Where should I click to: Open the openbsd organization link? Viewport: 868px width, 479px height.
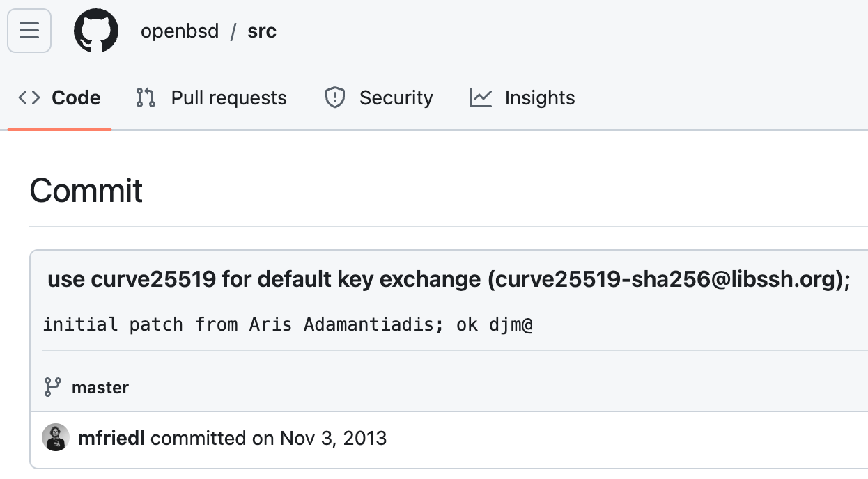[x=180, y=31]
